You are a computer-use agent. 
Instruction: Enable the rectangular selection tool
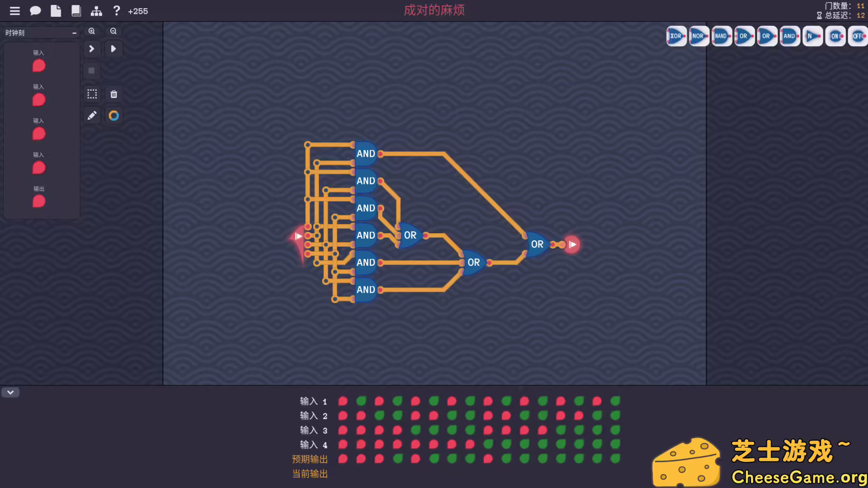pos(92,94)
